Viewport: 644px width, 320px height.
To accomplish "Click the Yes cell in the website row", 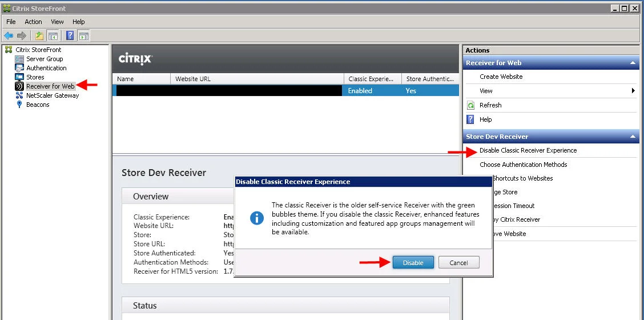I will pyautogui.click(x=411, y=91).
